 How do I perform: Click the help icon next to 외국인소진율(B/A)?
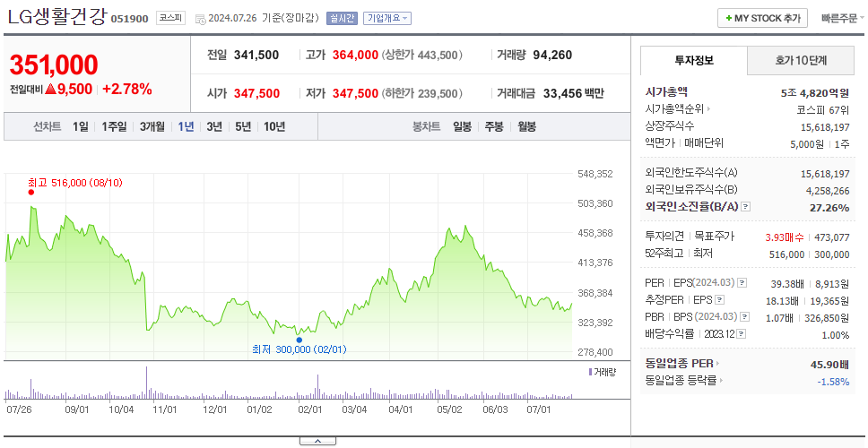pyautogui.click(x=746, y=207)
